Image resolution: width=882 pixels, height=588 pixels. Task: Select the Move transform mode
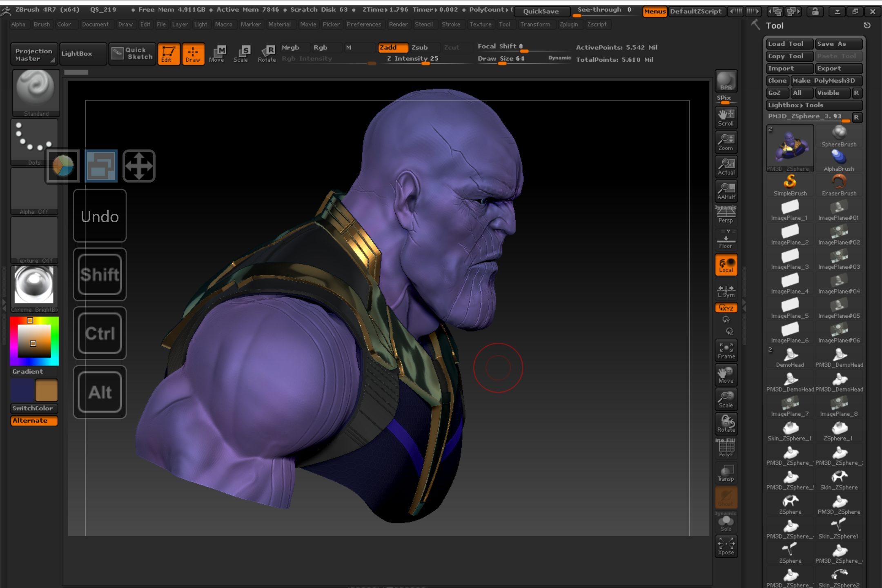(x=217, y=54)
